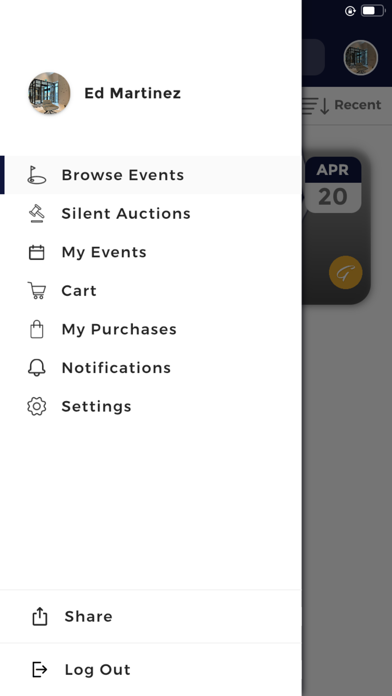Screen dimensions: 392x696
Task: Click the gavel Silent Auctions icon
Action: [37, 214]
